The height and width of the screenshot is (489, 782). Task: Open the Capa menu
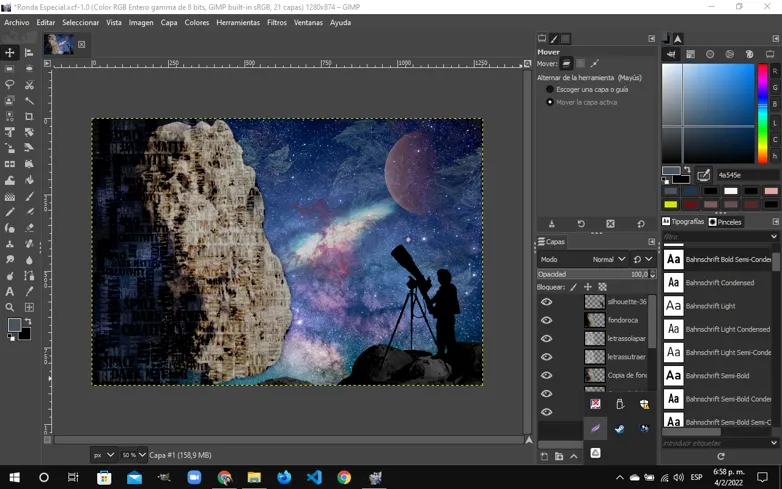[x=169, y=22]
